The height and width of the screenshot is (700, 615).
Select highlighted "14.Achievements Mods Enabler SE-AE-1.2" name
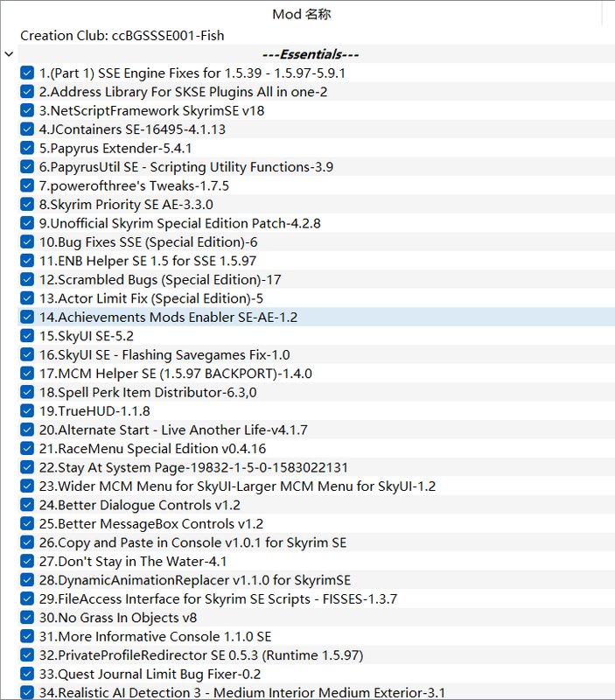[168, 317]
